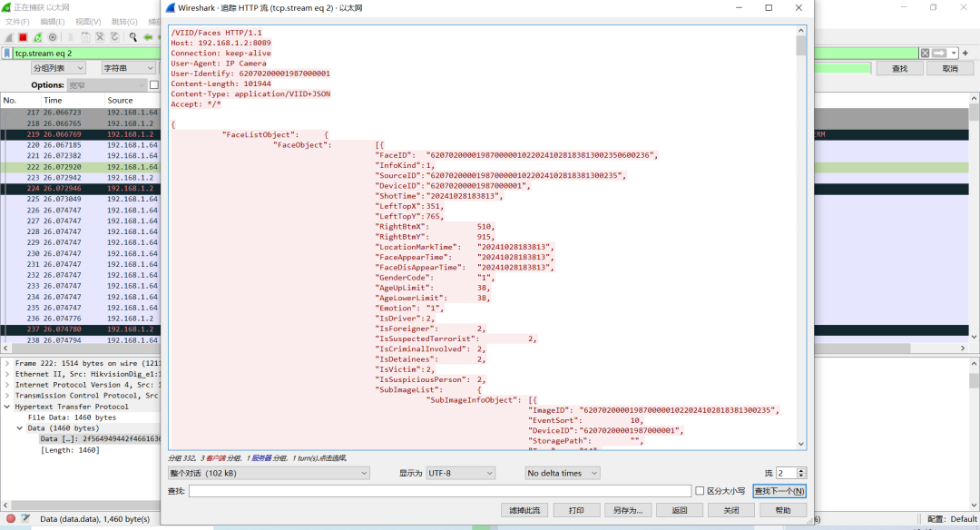Click 取消 button in main window

(950, 68)
